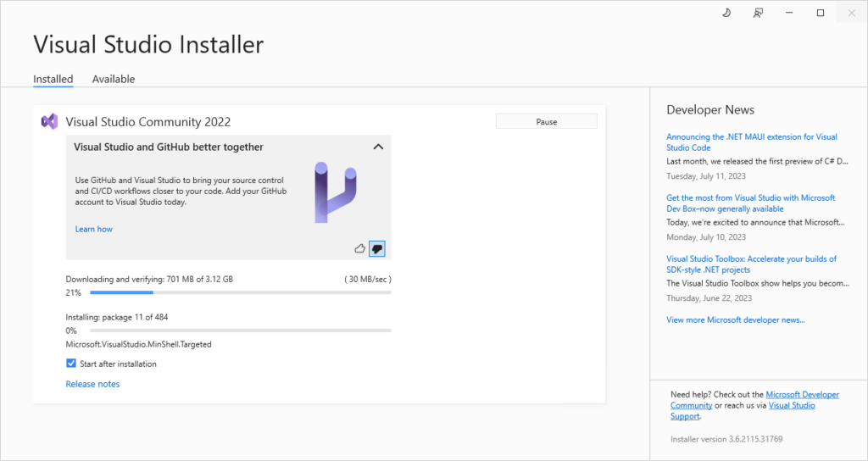The height and width of the screenshot is (461, 868).
Task: Click the download progress bar
Action: (240, 292)
